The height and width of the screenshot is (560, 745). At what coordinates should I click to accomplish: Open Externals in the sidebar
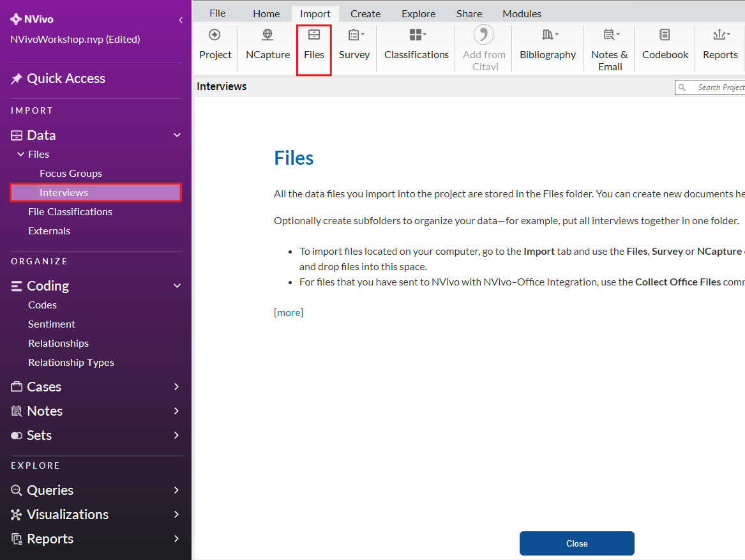coord(49,231)
